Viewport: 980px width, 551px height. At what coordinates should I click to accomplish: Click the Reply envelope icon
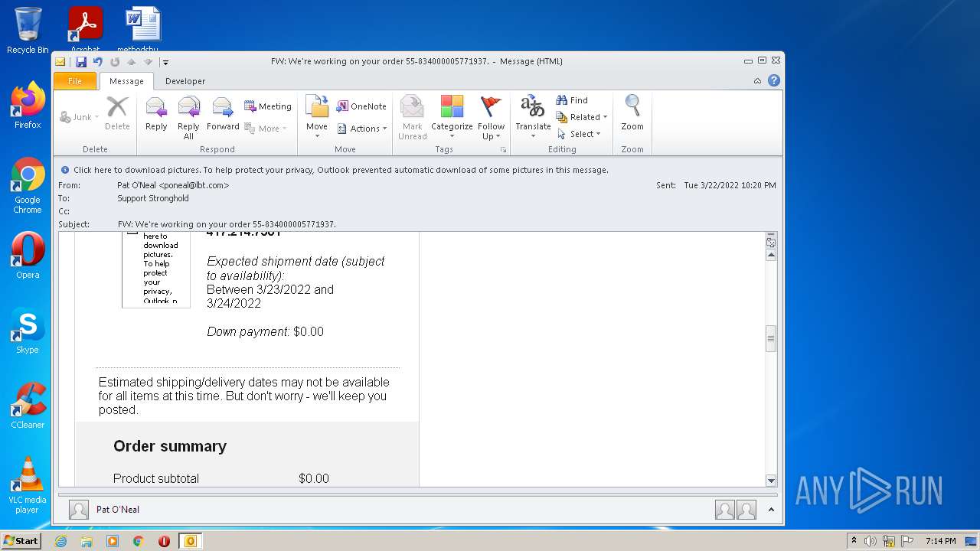(x=156, y=115)
